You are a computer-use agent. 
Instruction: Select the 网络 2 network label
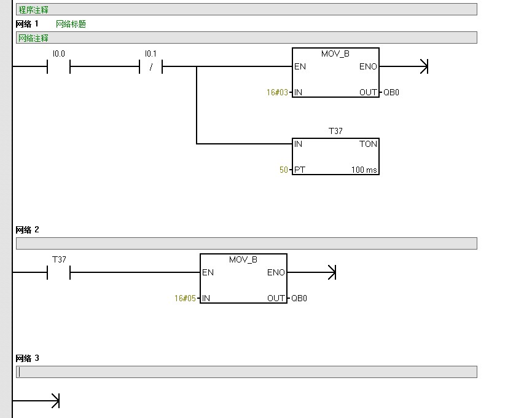tap(27, 230)
